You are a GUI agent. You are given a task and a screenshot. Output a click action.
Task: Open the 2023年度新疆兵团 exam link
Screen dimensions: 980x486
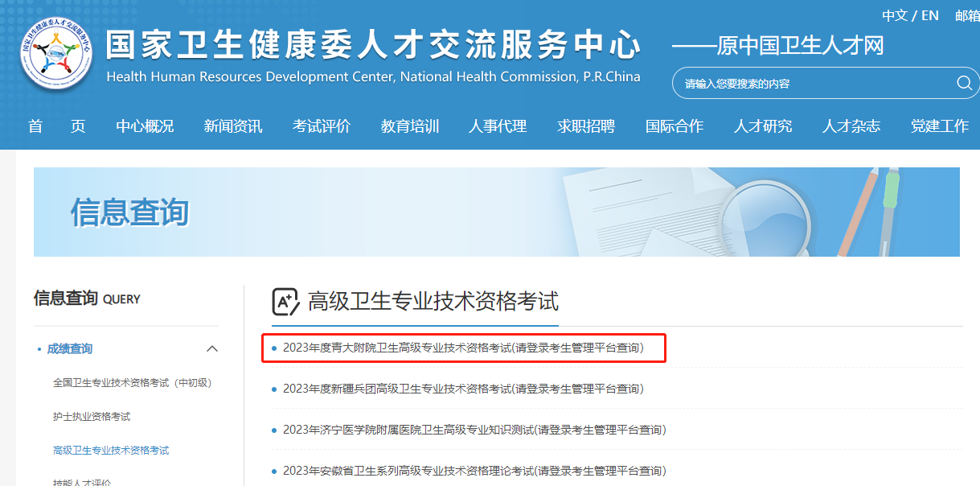(463, 389)
